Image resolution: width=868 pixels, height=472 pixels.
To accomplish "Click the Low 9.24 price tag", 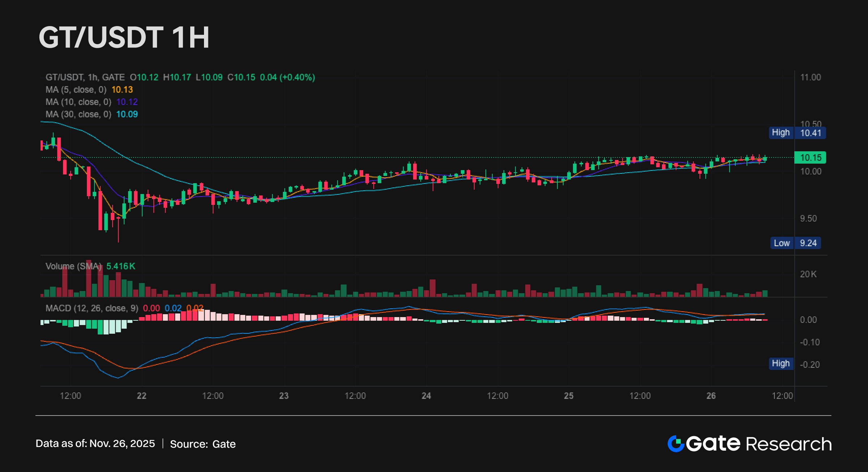I will click(795, 243).
